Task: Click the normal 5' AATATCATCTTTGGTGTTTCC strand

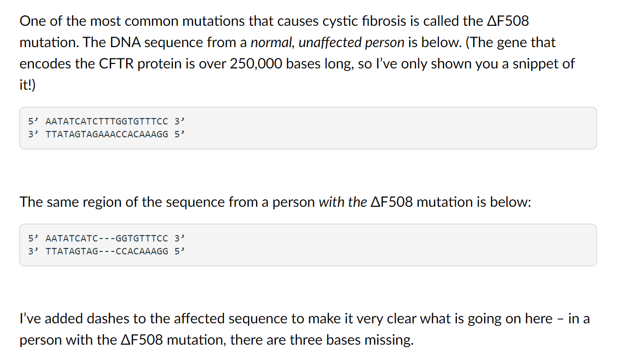Action: [107, 121]
